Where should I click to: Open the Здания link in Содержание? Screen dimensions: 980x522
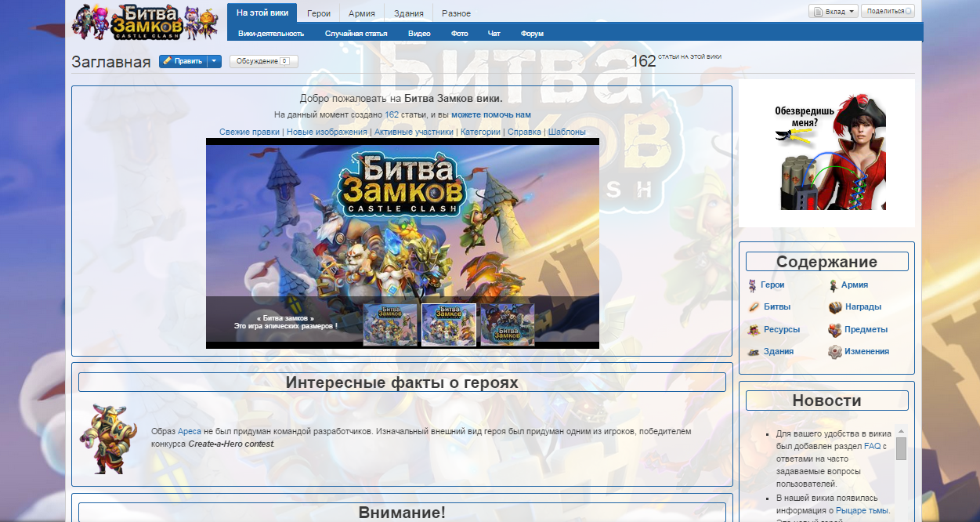point(779,352)
